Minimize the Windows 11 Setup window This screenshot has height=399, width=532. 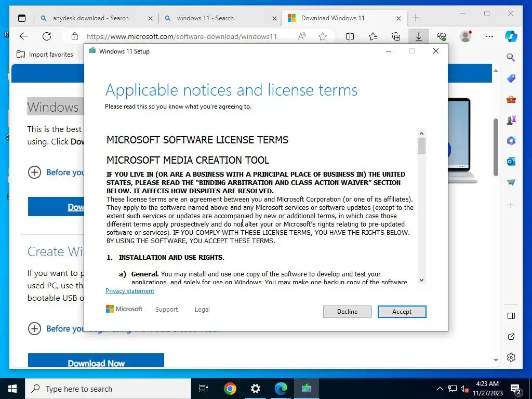tap(389, 51)
